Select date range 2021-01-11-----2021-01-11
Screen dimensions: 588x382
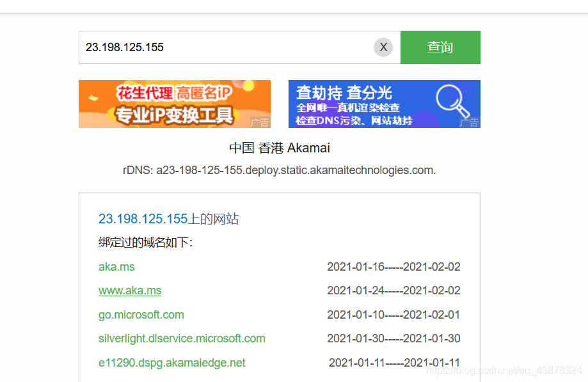(394, 363)
